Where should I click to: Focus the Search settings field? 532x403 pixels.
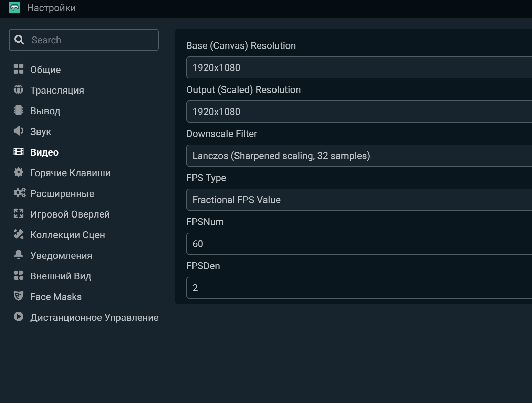pos(84,40)
